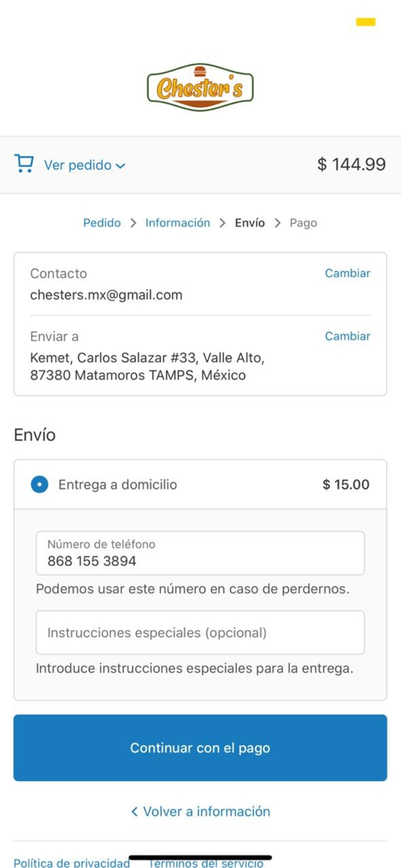The width and height of the screenshot is (401, 868).
Task: Open the Pago breadcrumb step
Action: (303, 223)
